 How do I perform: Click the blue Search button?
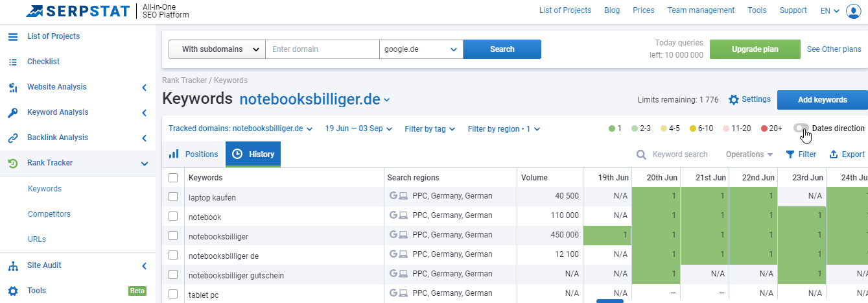tap(502, 49)
